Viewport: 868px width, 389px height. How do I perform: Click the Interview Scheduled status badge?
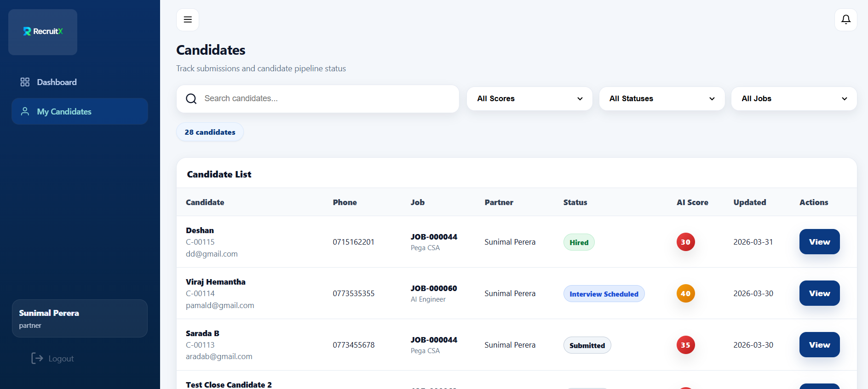[x=604, y=294]
